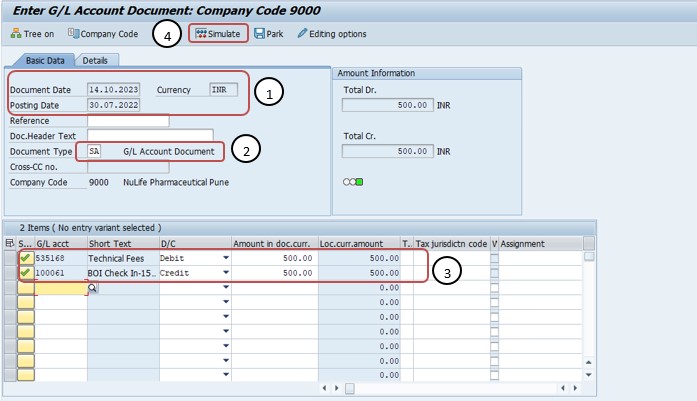Screen dimensions: 697x401
Task: Tick the V checkbox in seventh item row
Action: pyautogui.click(x=494, y=346)
